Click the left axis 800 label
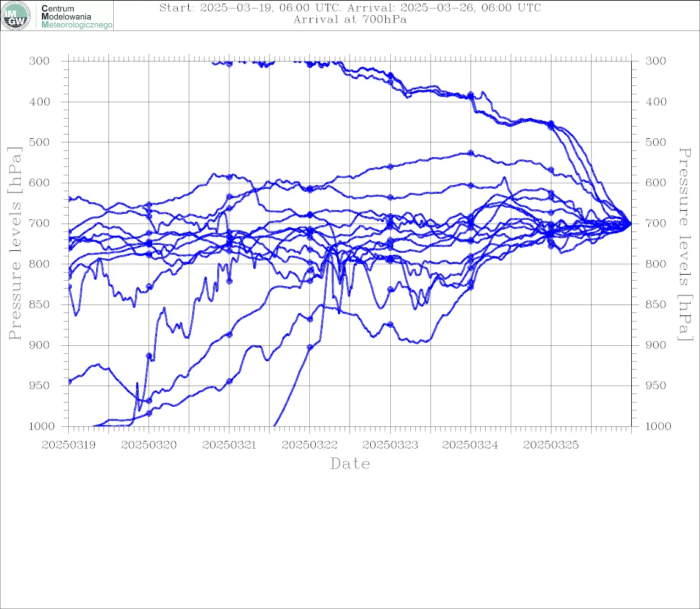This screenshot has width=700, height=609. tap(40, 264)
